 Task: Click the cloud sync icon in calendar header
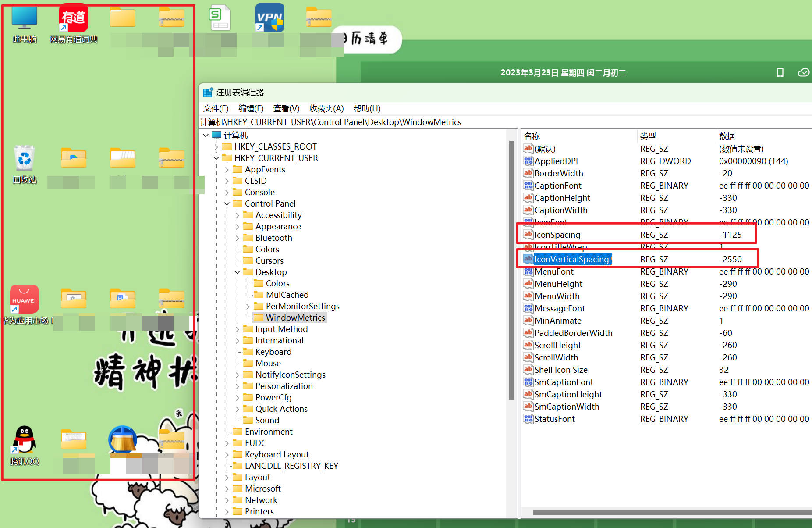803,72
